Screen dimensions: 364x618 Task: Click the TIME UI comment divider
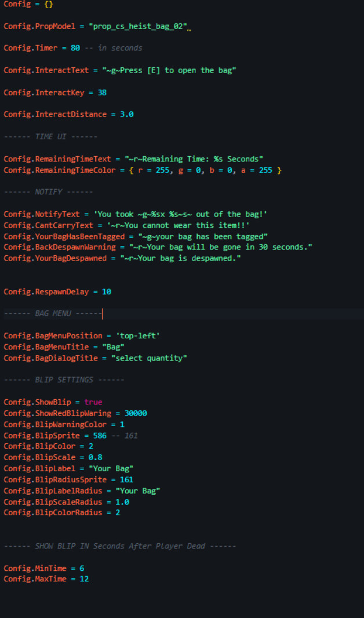pyautogui.click(x=50, y=136)
